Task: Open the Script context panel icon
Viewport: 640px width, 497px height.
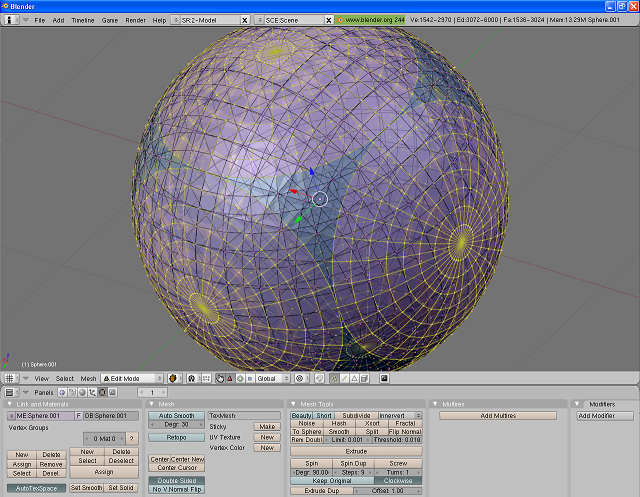Action: pyautogui.click(x=72, y=393)
